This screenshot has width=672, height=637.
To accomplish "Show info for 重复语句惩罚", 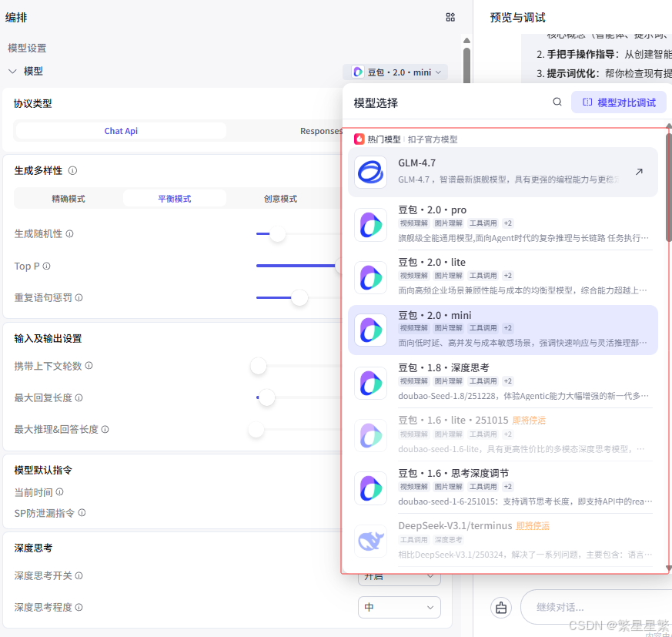I will [79, 297].
